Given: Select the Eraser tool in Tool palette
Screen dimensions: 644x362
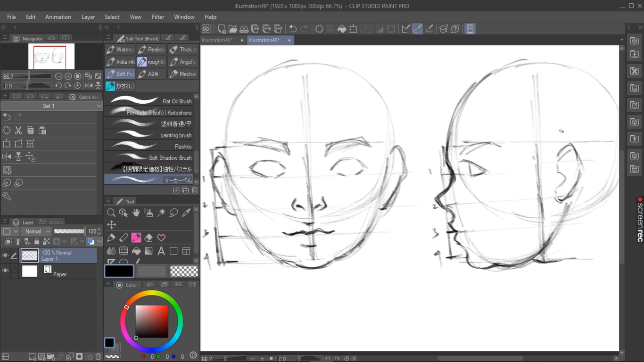Looking at the screenshot, I should pos(149,238).
